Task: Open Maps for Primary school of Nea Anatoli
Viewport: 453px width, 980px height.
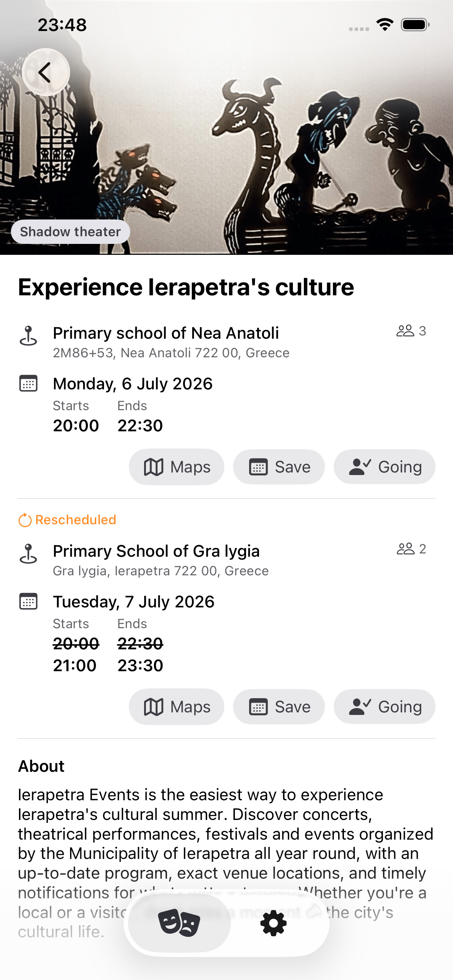Action: [176, 467]
